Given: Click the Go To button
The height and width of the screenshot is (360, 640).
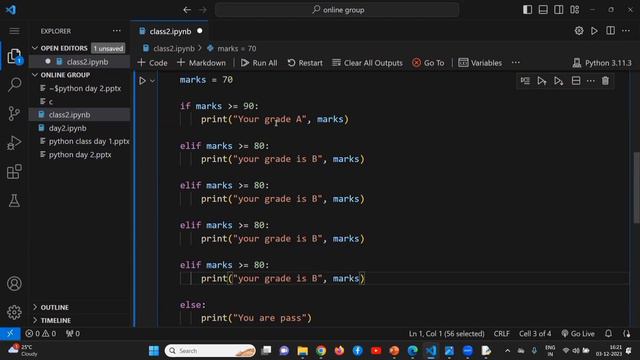Looking at the screenshot, I should pyautogui.click(x=428, y=63).
